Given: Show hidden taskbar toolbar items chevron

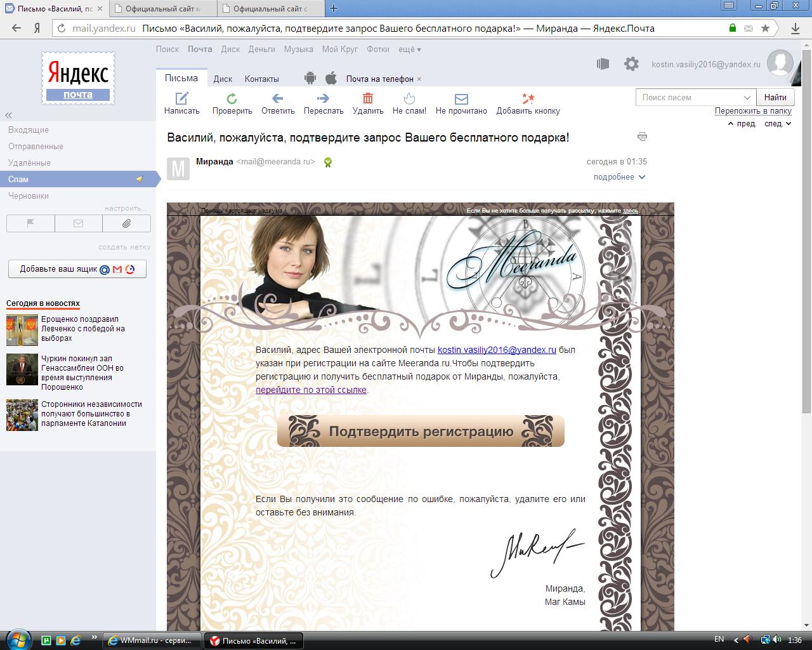Looking at the screenshot, I should (x=95, y=637).
